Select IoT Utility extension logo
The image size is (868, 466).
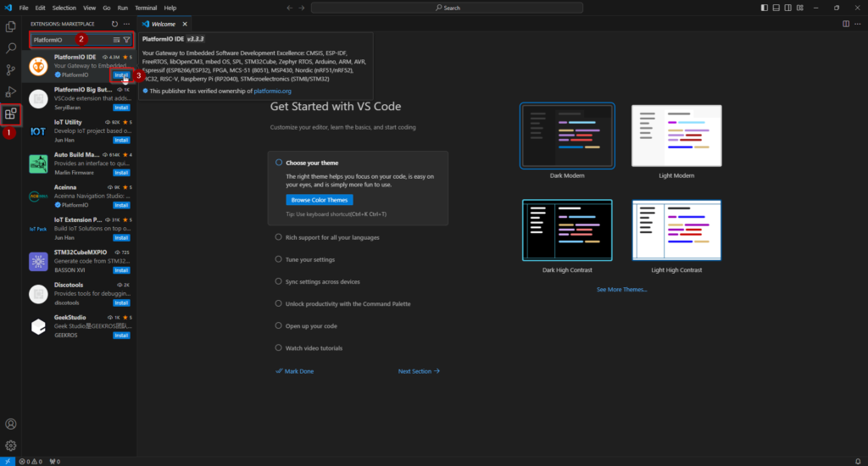pos(38,131)
